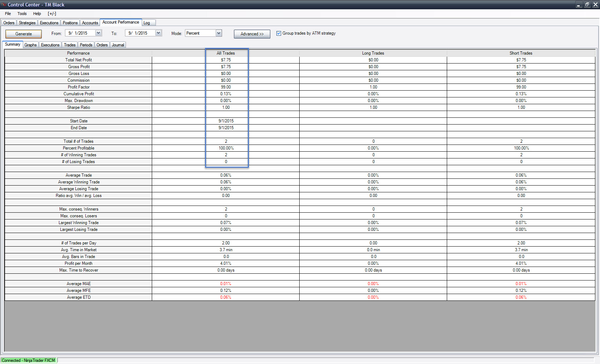
Task: Select the Gross Profit row label
Action: pyautogui.click(x=79, y=67)
